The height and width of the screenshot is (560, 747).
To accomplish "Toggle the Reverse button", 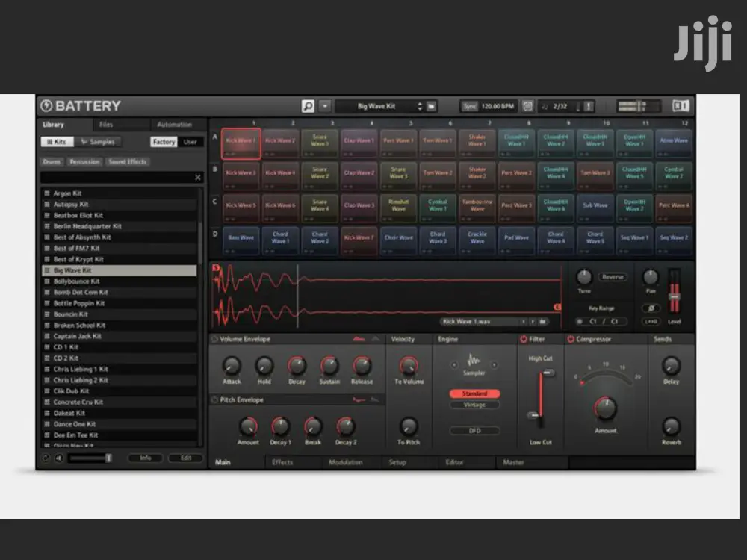I will (613, 277).
